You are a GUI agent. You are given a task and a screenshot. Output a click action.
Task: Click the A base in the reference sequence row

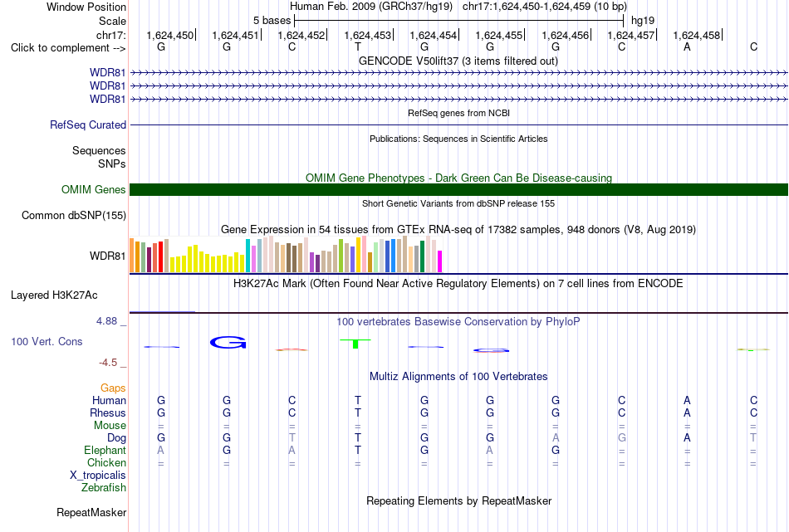pos(687,46)
